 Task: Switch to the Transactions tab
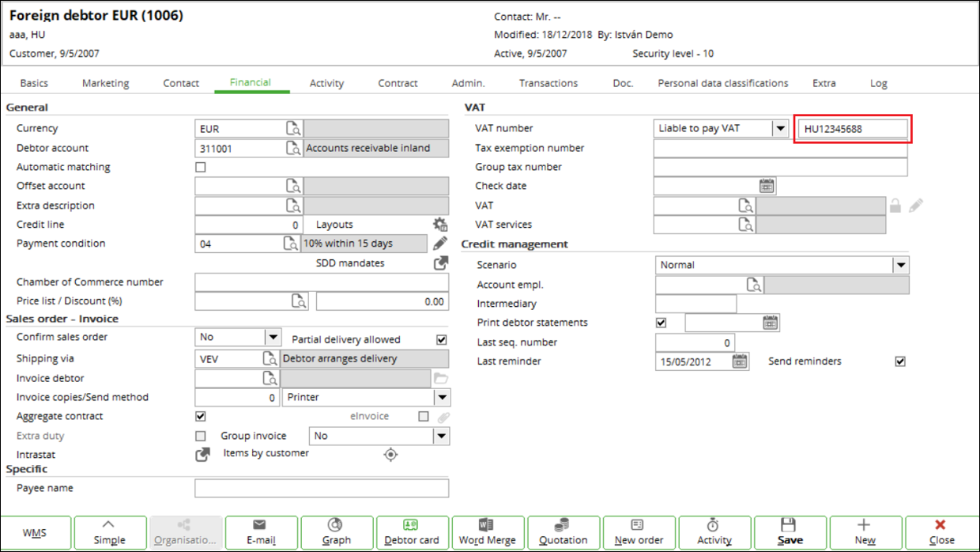[x=548, y=83]
